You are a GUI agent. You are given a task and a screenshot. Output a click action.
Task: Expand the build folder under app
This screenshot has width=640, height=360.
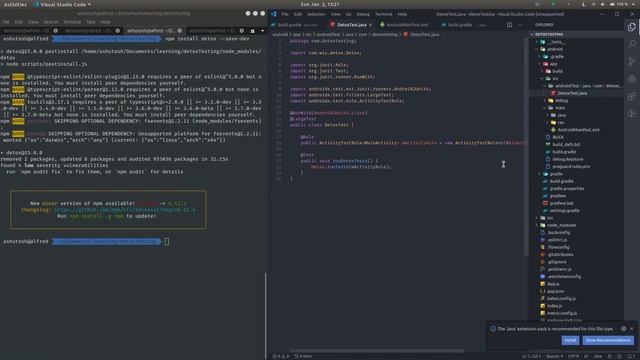[x=542, y=71]
